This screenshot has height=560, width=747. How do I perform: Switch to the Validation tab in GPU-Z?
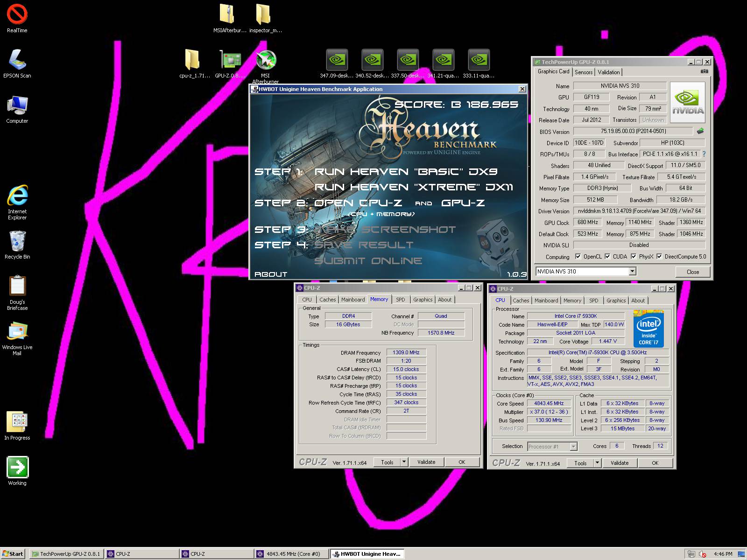coord(609,72)
